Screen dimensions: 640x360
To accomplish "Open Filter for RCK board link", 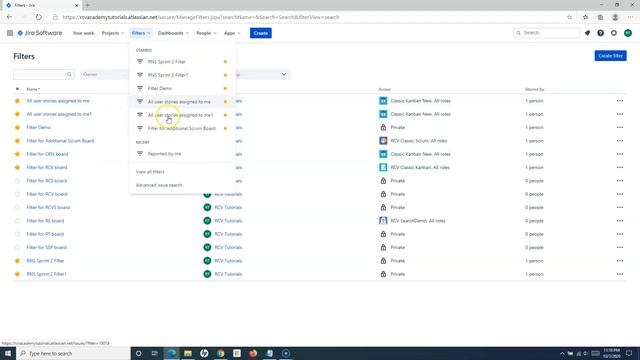I will (47, 167).
